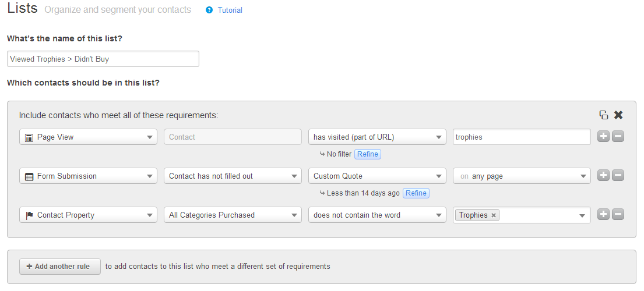
Task: Open the Form Submission type dropdown
Action: coord(88,176)
